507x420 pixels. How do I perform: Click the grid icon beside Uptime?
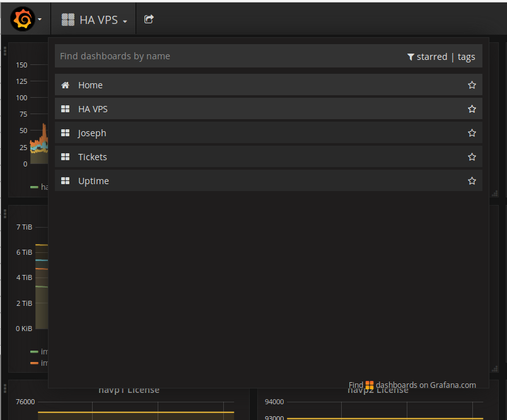65,181
